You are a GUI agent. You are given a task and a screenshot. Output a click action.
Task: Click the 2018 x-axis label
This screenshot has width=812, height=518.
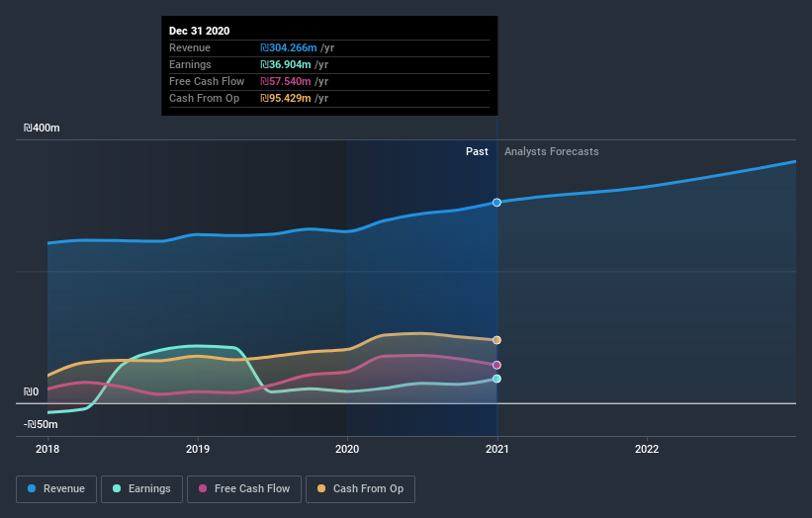pyautogui.click(x=47, y=449)
